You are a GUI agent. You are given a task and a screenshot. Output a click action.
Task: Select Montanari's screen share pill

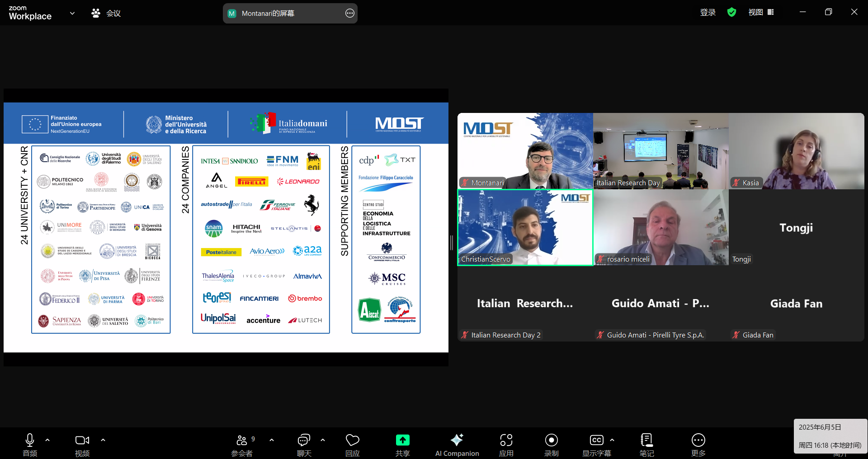point(290,13)
